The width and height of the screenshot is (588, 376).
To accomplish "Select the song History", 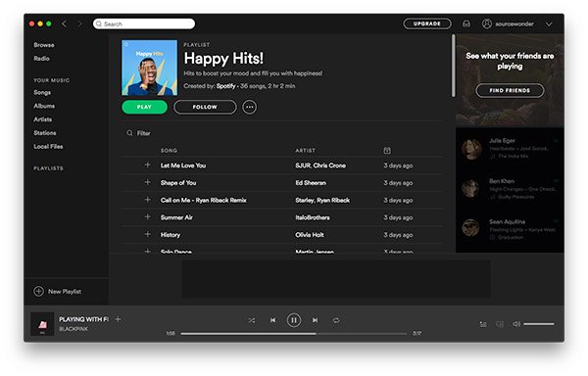I will (x=171, y=235).
